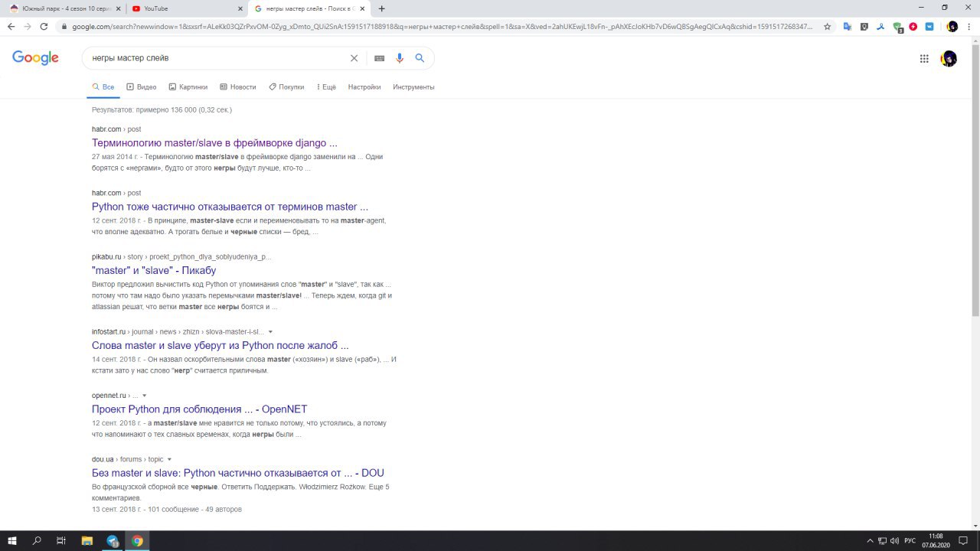Bookmark this page with the star icon
980x551 pixels.
click(828, 26)
